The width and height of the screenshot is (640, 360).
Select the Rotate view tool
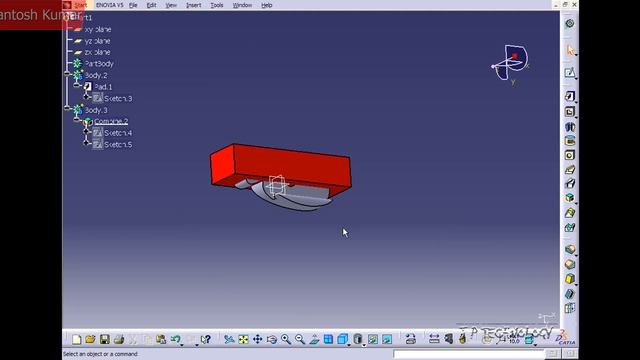coord(272,339)
